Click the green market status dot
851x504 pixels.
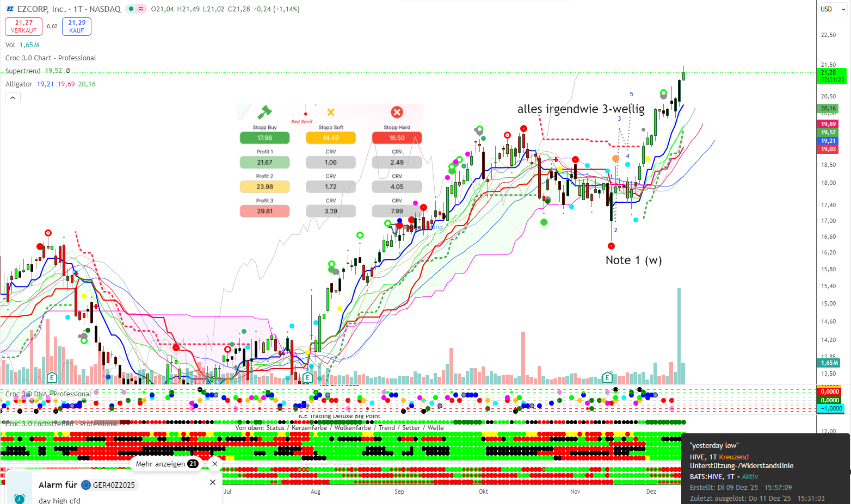131,9
